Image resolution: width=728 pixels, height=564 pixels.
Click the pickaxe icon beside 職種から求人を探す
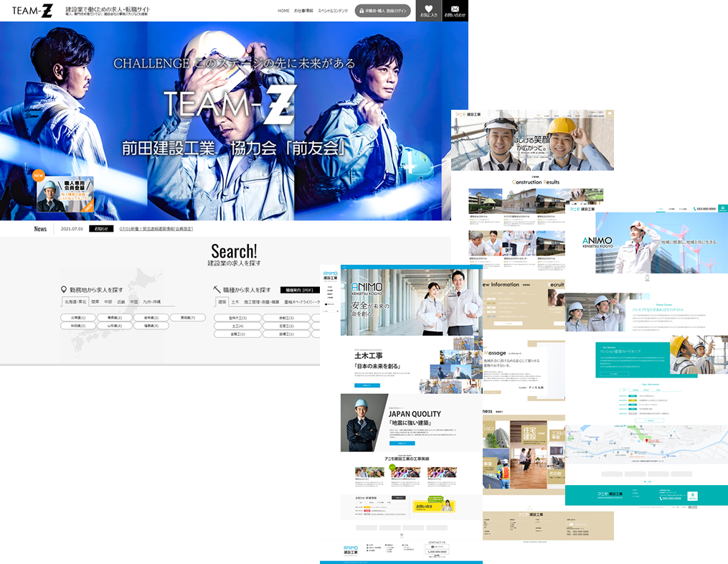pyautogui.click(x=217, y=289)
